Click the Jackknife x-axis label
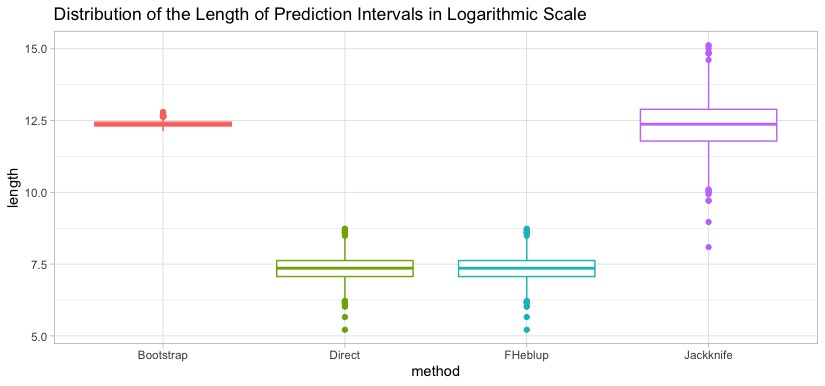825x386 pixels. click(x=708, y=355)
